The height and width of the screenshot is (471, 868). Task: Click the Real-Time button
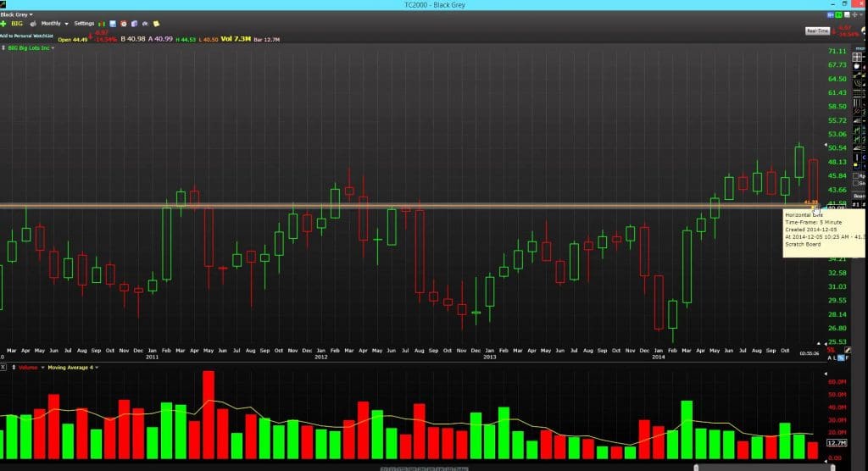click(x=817, y=30)
